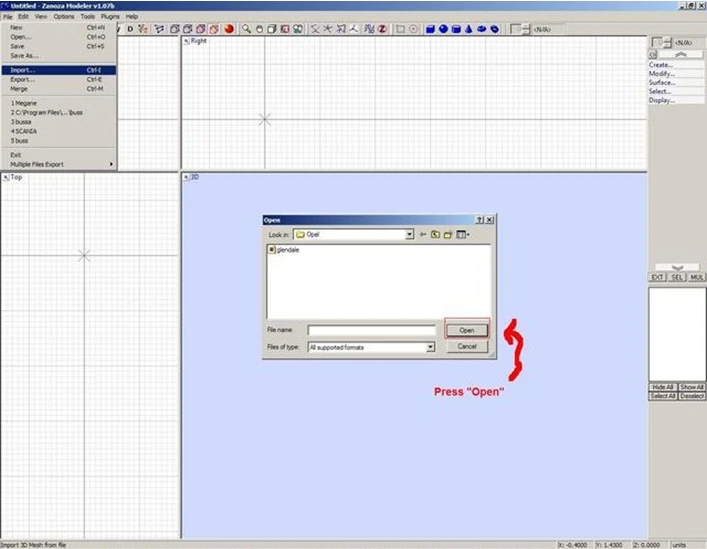
Task: Click the D mode toolbar icon
Action: pyautogui.click(x=130, y=29)
